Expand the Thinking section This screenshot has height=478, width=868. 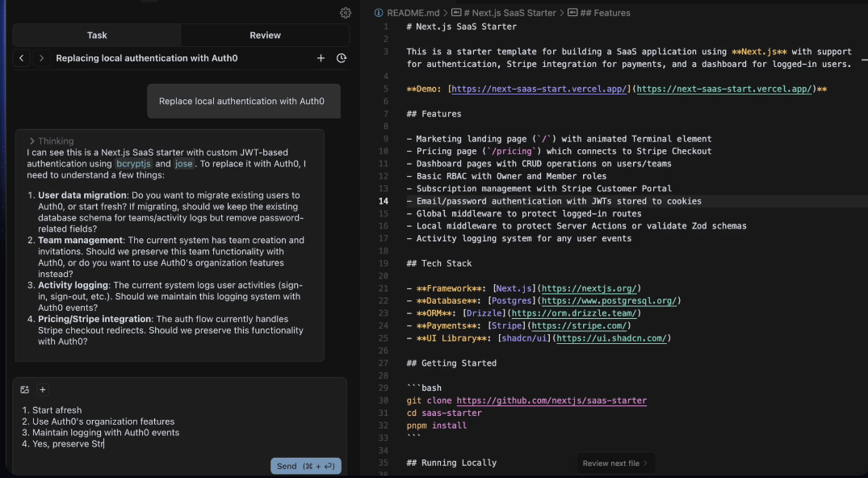pos(52,140)
